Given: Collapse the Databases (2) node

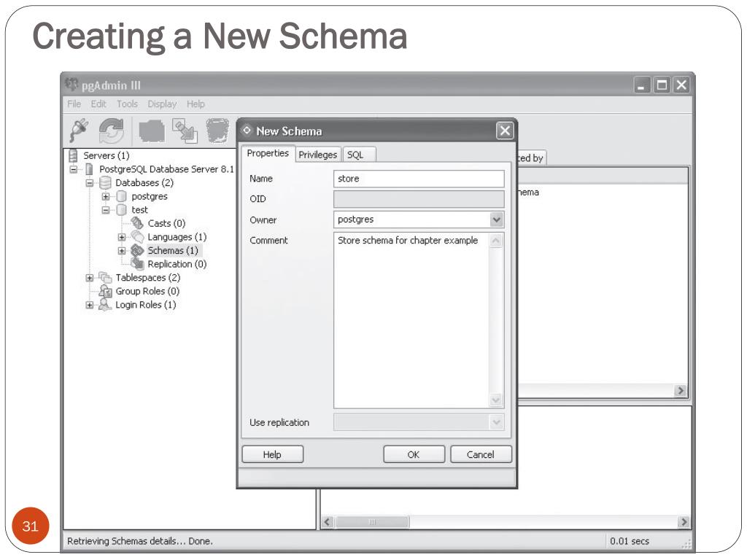Looking at the screenshot, I should [x=89, y=183].
